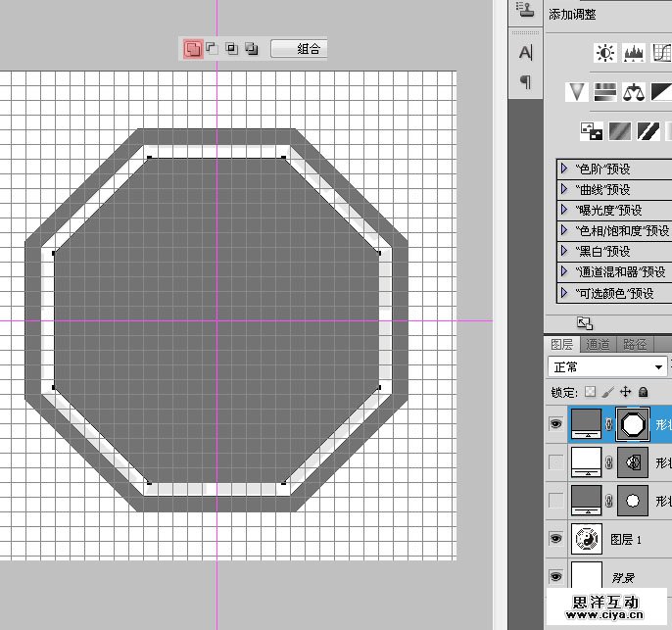Screen dimensions: 672x630
Task: Toggle the lock transparent pixels option
Action: point(590,392)
